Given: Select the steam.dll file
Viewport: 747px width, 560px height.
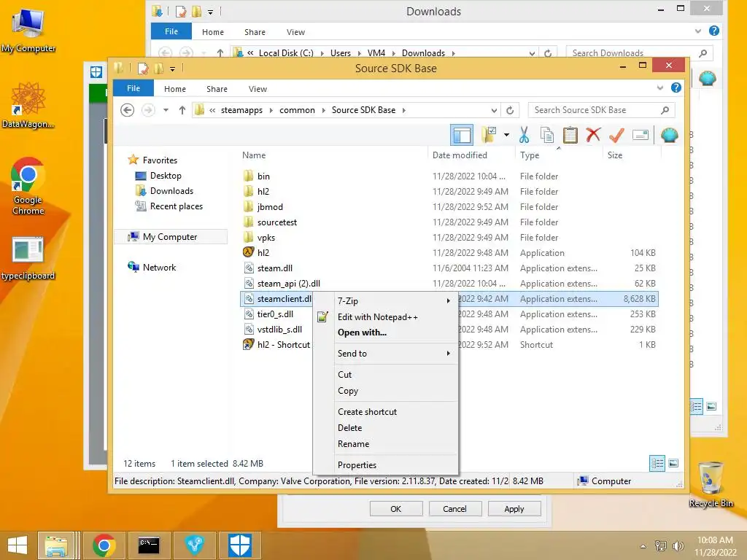Looking at the screenshot, I should [x=268, y=268].
